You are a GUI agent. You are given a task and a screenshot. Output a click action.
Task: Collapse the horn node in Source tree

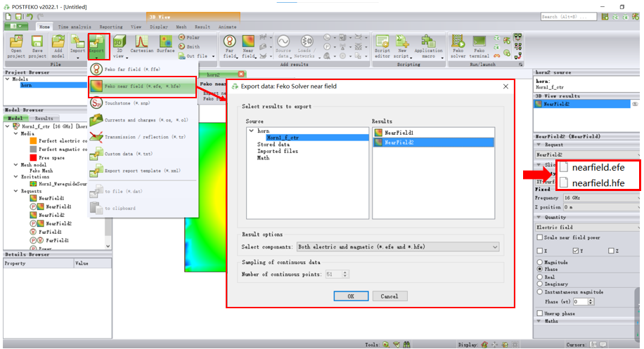[252, 131]
